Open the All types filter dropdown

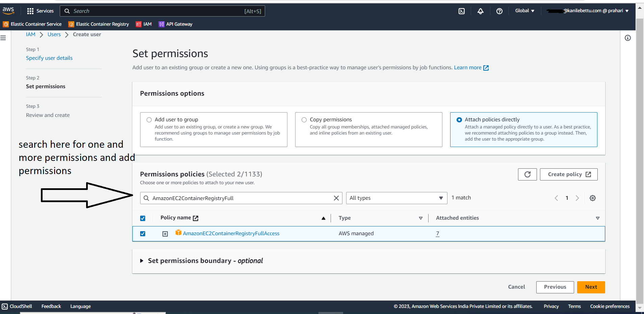click(x=396, y=198)
